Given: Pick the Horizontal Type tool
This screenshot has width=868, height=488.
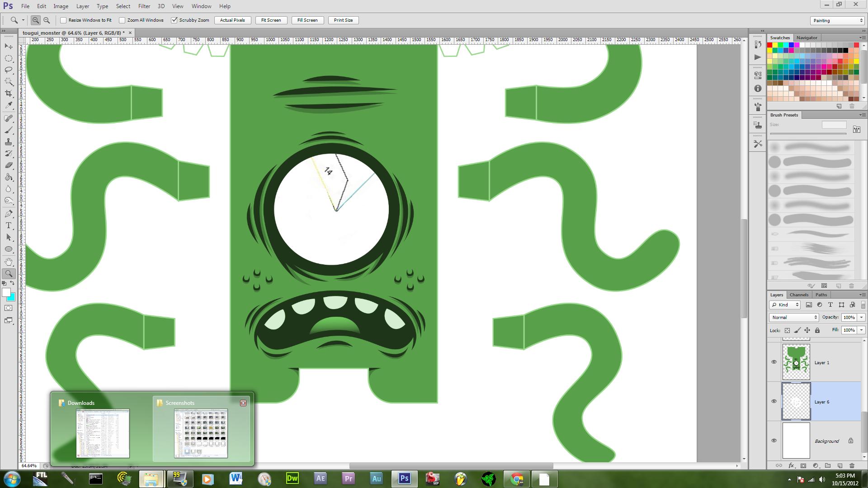Looking at the screenshot, I should pyautogui.click(x=9, y=225).
